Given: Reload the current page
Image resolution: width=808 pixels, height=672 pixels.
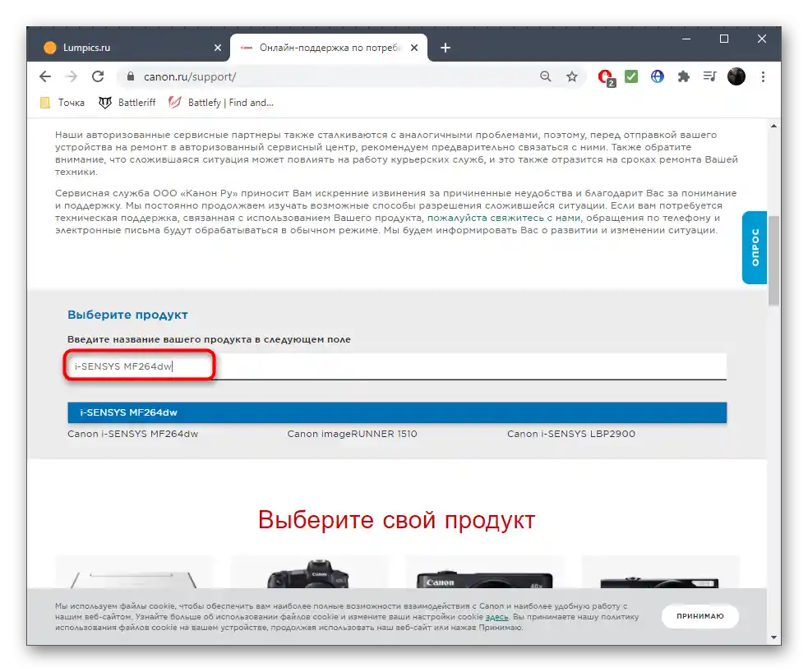Looking at the screenshot, I should coord(98,76).
